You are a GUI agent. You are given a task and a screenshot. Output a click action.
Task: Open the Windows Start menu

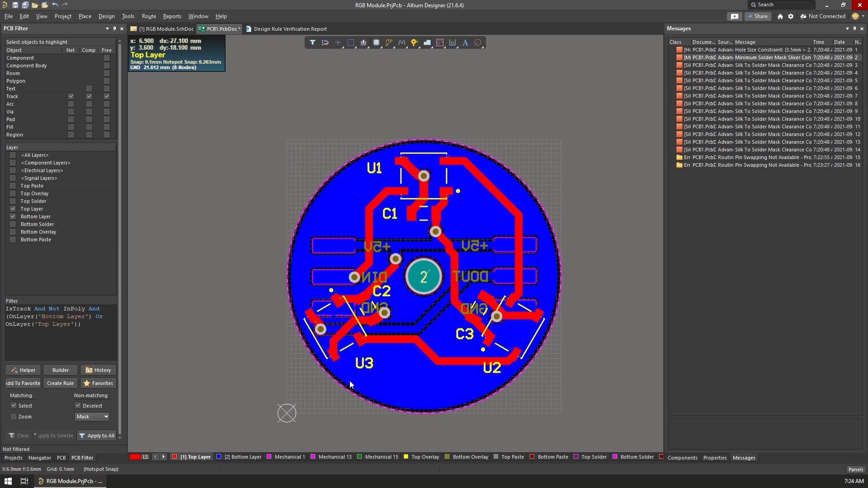click(8, 481)
